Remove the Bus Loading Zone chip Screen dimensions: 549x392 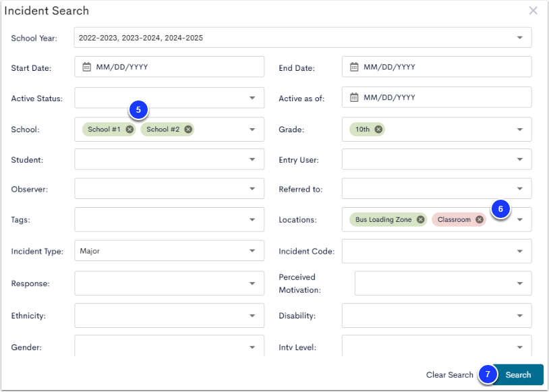pyautogui.click(x=420, y=220)
